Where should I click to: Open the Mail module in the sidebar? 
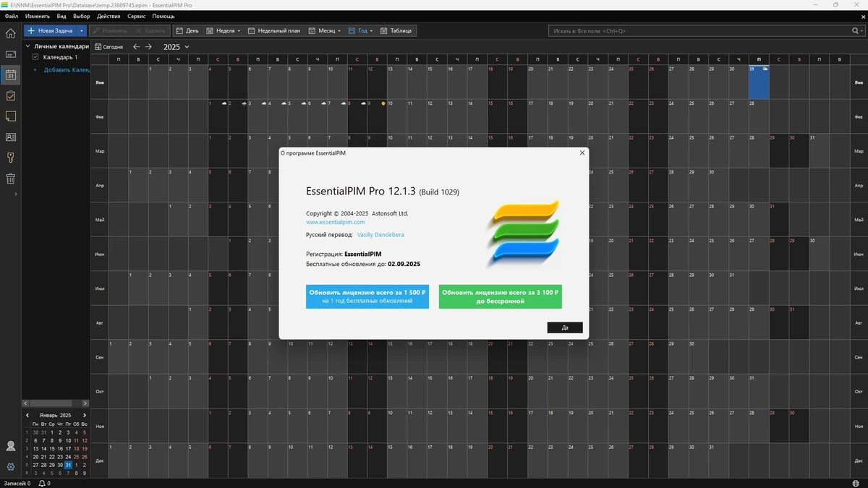10,54
